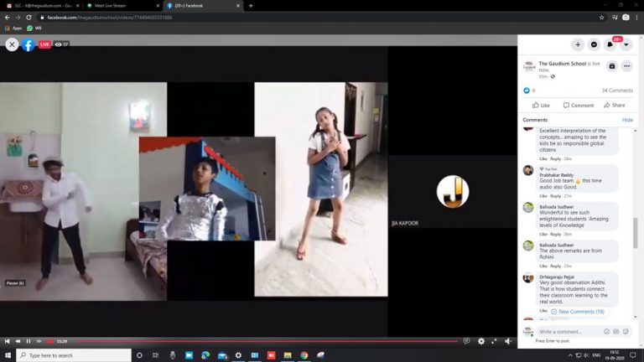The width and height of the screenshot is (644, 362).
Task: Open Prabhakar Reddy's profile name
Action: tap(556, 175)
